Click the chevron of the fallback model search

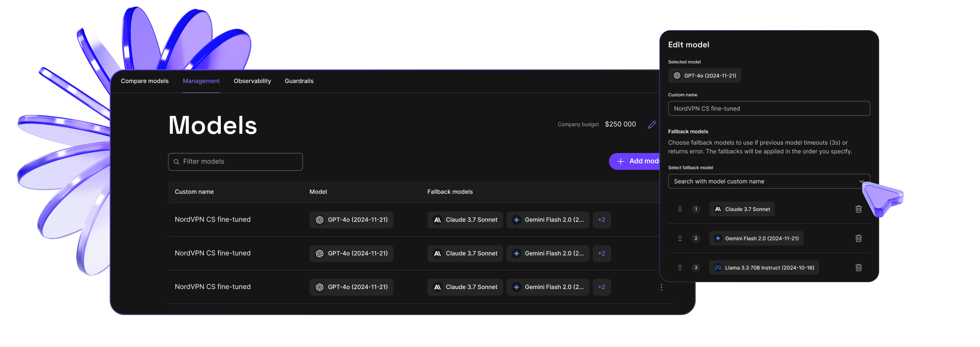click(861, 181)
